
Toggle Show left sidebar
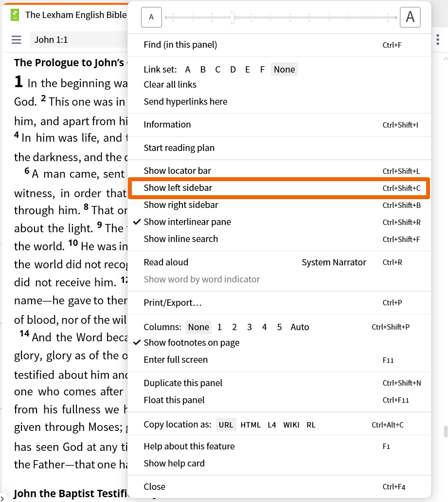(280, 188)
